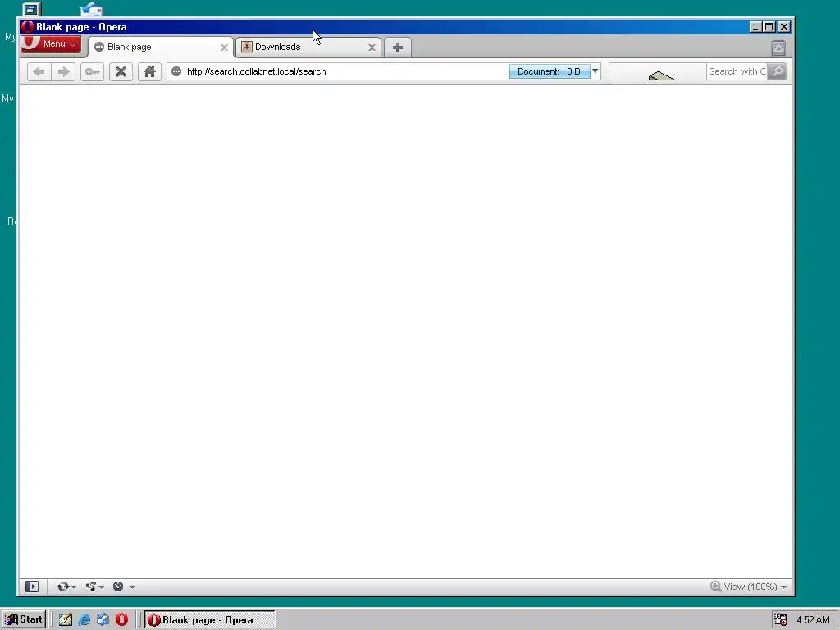840x630 pixels.
Task: Go forward with the Forward arrow
Action: click(x=63, y=72)
